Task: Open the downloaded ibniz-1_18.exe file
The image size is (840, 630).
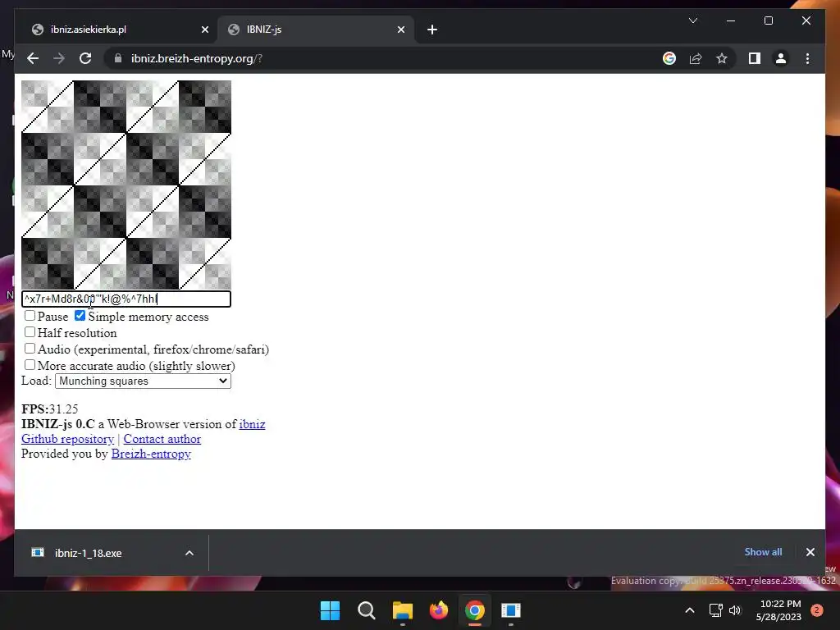Action: click(x=88, y=553)
